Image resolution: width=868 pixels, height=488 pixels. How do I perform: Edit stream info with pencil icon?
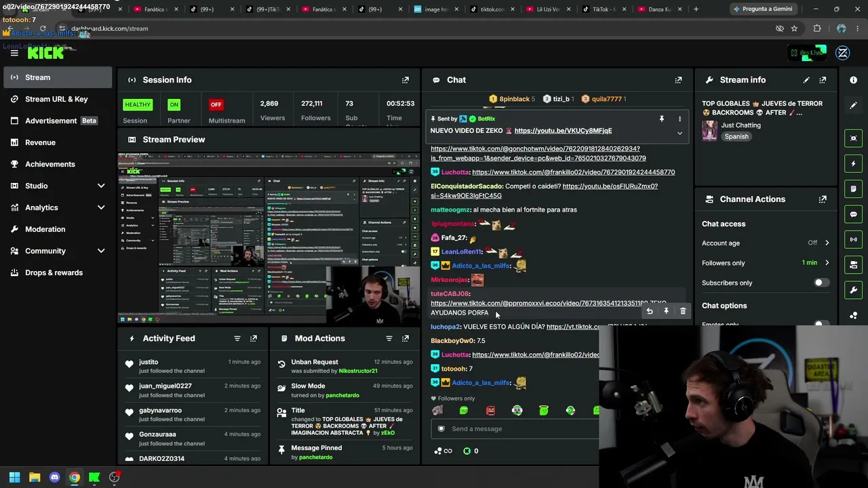(806, 80)
